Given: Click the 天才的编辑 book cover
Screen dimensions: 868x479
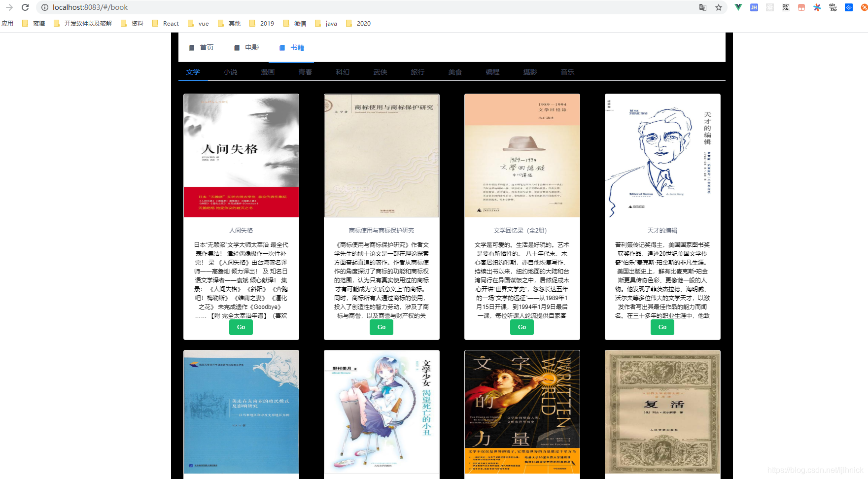Looking at the screenshot, I should point(662,156).
